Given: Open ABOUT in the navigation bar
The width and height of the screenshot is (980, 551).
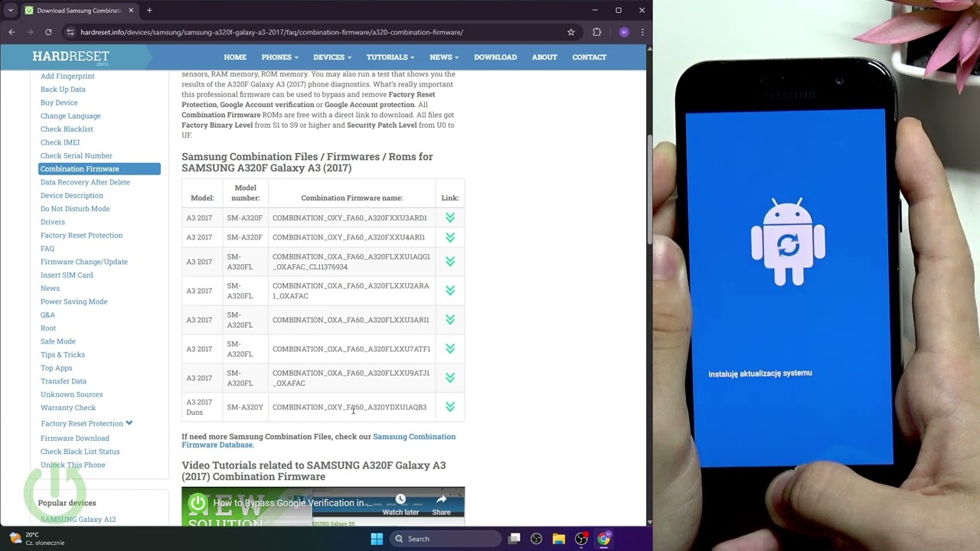Looking at the screenshot, I should 544,57.
